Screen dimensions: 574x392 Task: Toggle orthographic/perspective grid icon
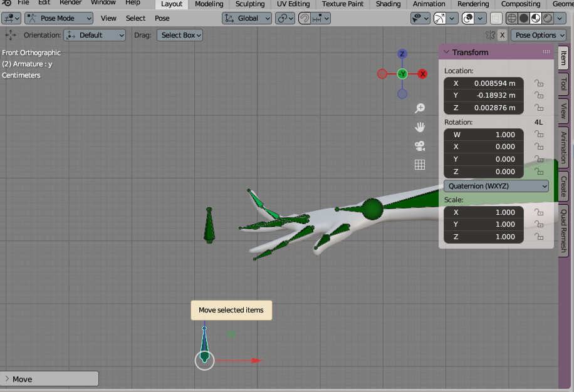(x=420, y=165)
